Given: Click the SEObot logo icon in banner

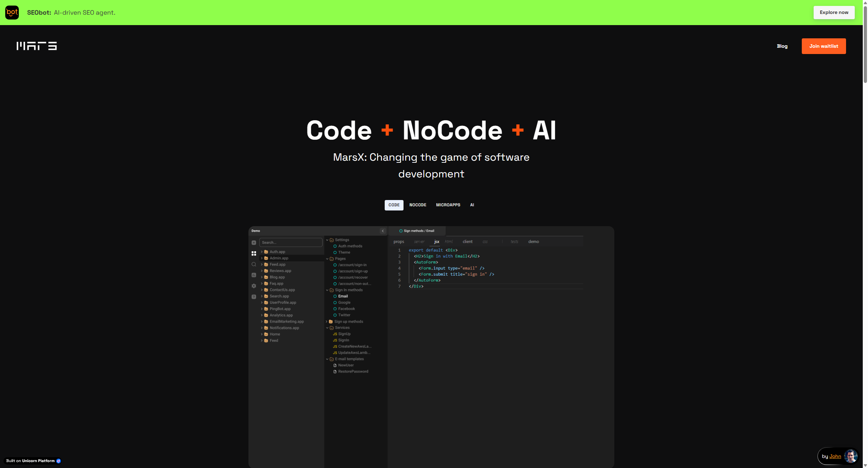Looking at the screenshot, I should [x=12, y=13].
